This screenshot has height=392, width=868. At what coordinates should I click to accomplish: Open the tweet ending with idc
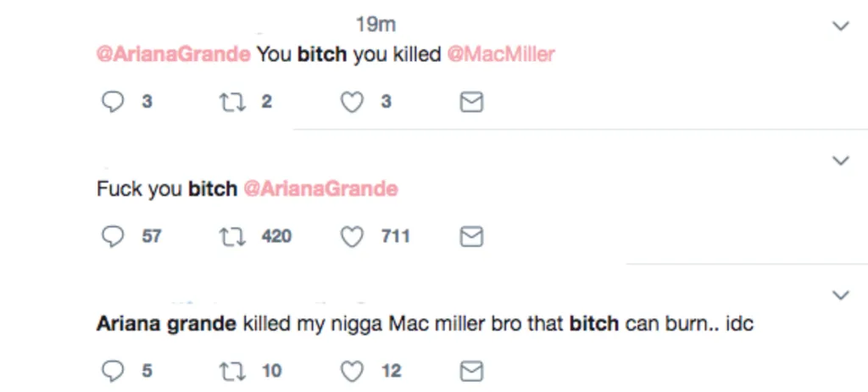(x=426, y=324)
